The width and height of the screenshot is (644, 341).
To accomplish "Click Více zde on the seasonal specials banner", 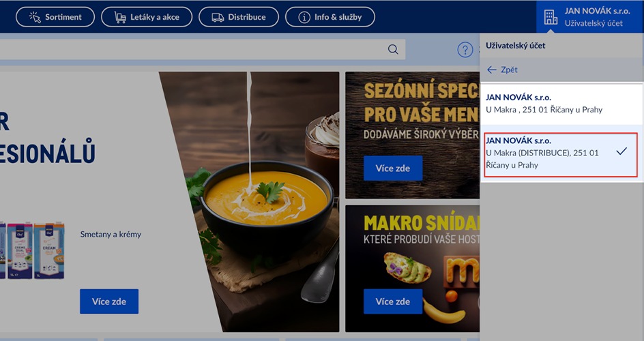I will [393, 168].
